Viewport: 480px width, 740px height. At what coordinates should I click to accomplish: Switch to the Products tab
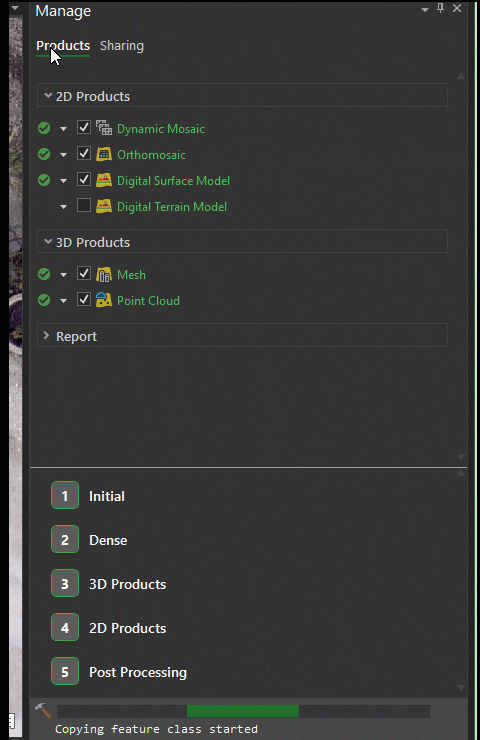tap(63, 46)
